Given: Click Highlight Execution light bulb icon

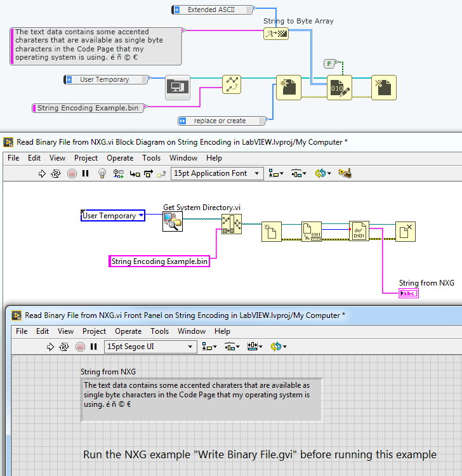Looking at the screenshot, I should (101, 173).
